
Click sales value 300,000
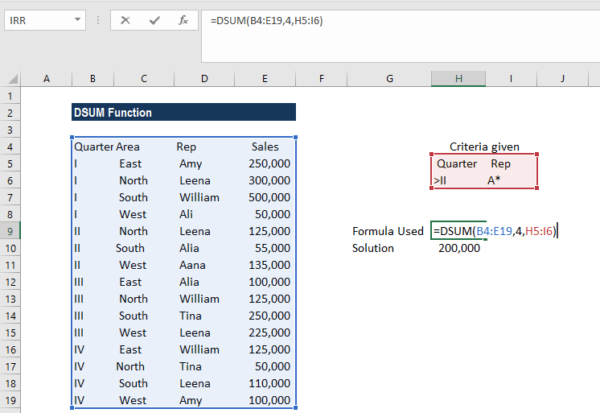point(269,181)
